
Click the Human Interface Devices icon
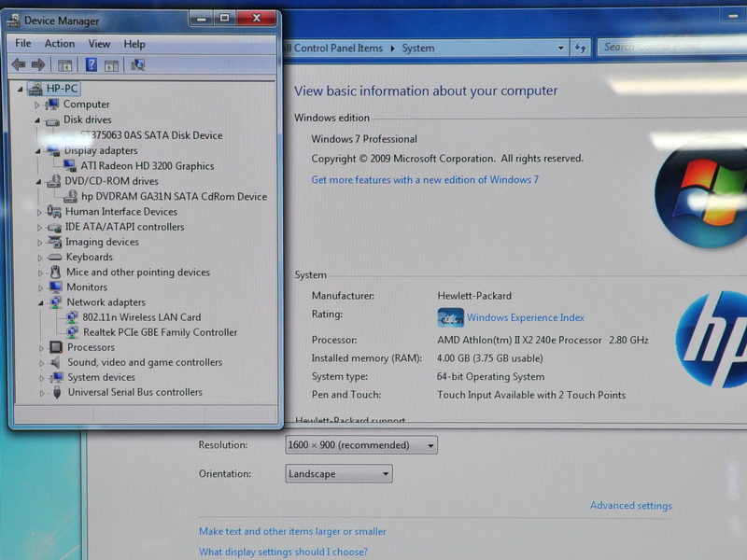pyautogui.click(x=54, y=212)
